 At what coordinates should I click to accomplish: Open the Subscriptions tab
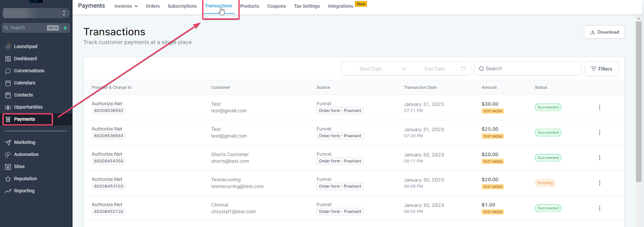pyautogui.click(x=182, y=6)
